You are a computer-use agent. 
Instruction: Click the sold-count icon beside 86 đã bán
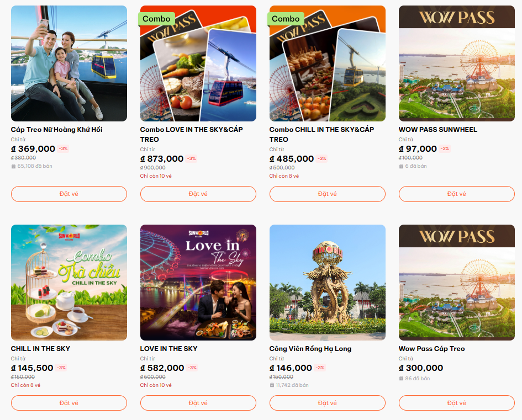tap(401, 379)
